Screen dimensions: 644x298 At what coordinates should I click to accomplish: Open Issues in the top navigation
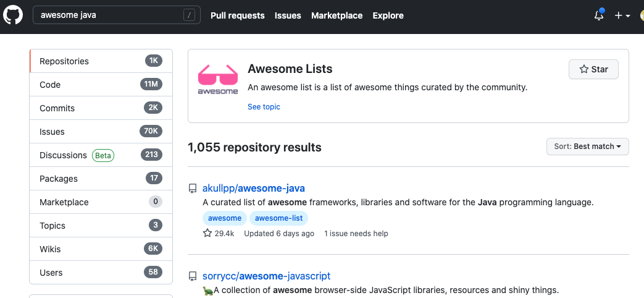click(288, 15)
